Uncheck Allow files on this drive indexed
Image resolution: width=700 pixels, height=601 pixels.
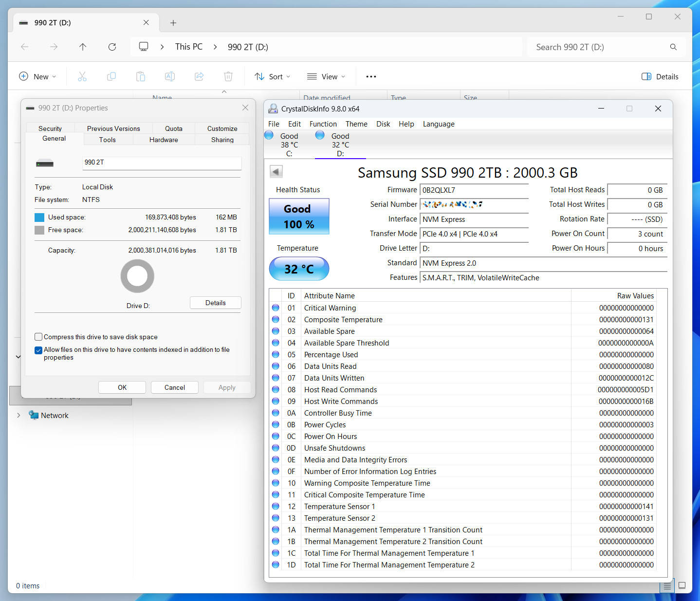click(38, 350)
